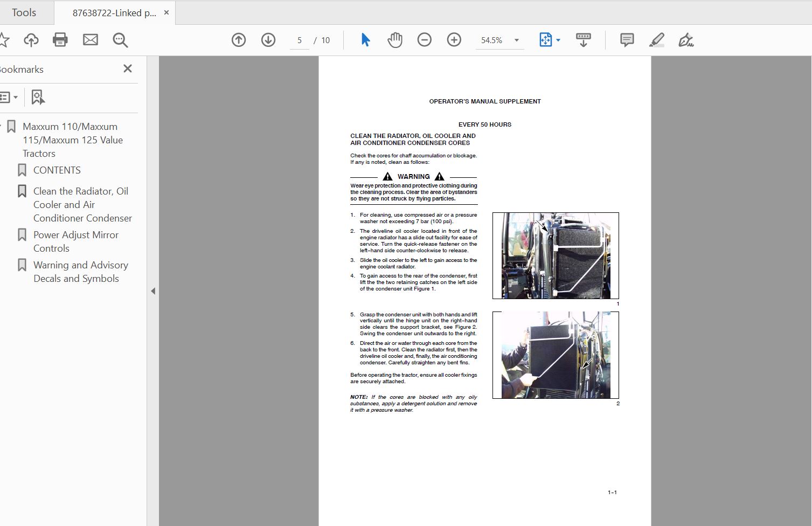Click the bookmark icon beside Power Adjust Mirror
The width and height of the screenshot is (812, 526).
22,235
